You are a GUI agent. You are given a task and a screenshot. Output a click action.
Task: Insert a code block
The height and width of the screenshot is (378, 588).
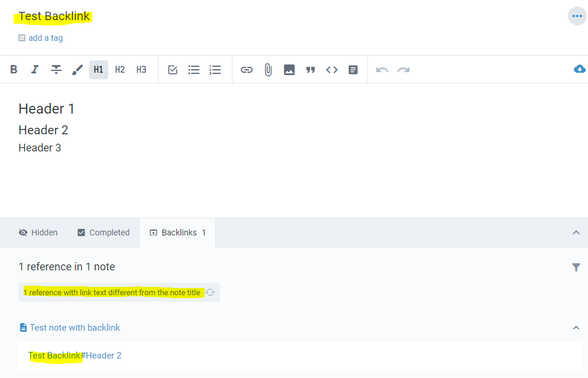332,70
